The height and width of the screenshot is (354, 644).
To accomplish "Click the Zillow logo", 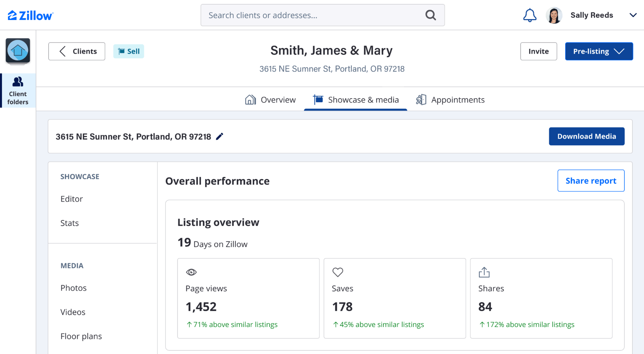I will pyautogui.click(x=31, y=15).
